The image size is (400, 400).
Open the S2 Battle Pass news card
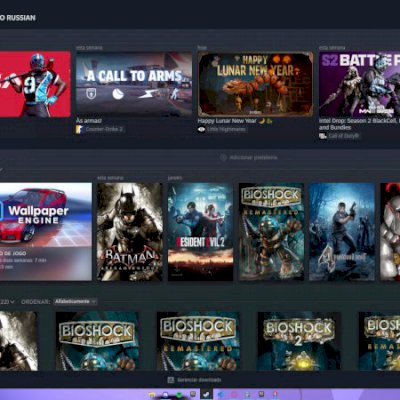359,84
